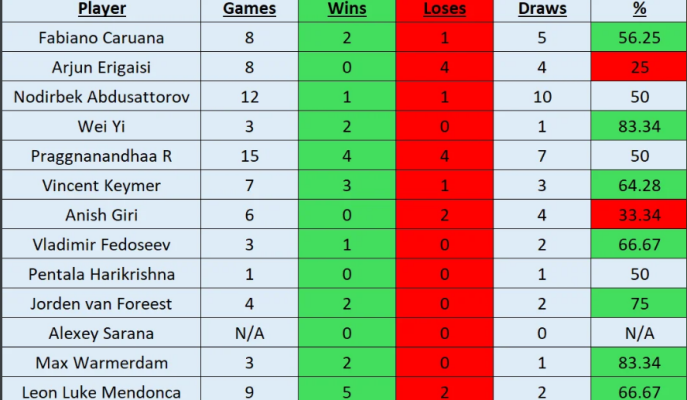Image resolution: width=687 pixels, height=400 pixels.
Task: Select the Draws column header
Action: pos(542,10)
